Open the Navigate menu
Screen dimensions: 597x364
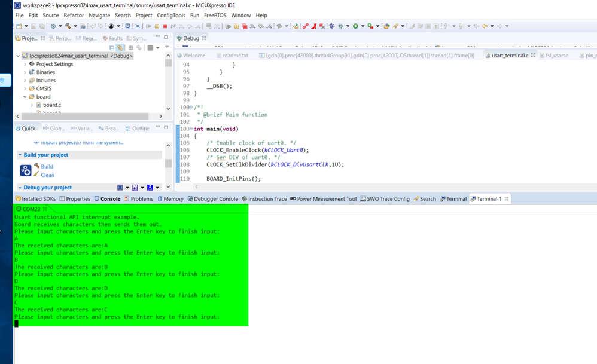(99, 15)
